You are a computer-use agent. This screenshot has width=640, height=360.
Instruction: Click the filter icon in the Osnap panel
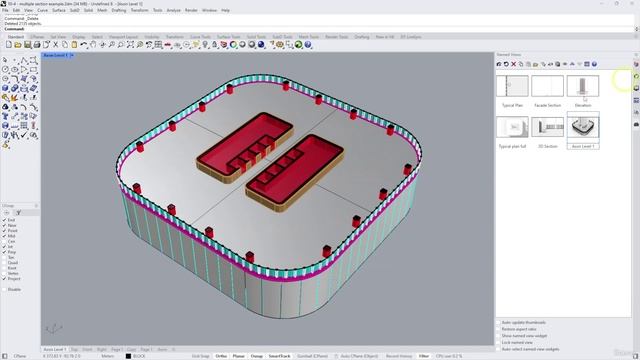18,213
